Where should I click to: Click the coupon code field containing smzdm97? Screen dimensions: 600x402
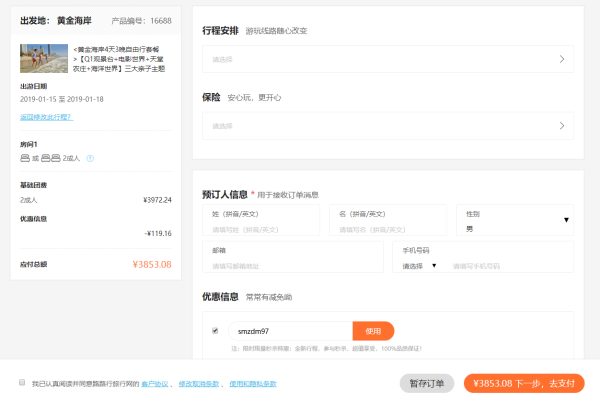pyautogui.click(x=290, y=331)
